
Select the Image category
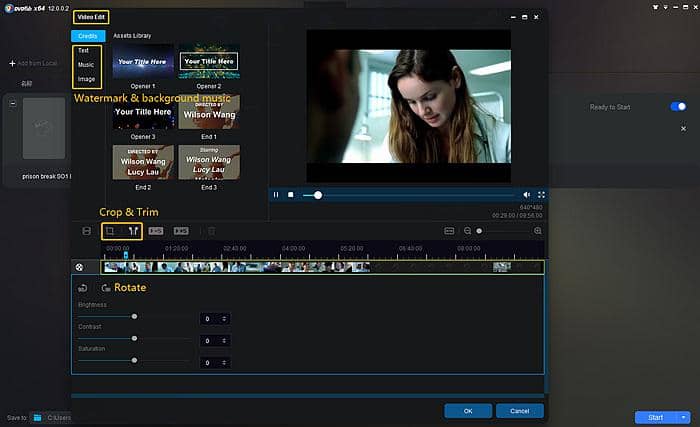(x=86, y=79)
